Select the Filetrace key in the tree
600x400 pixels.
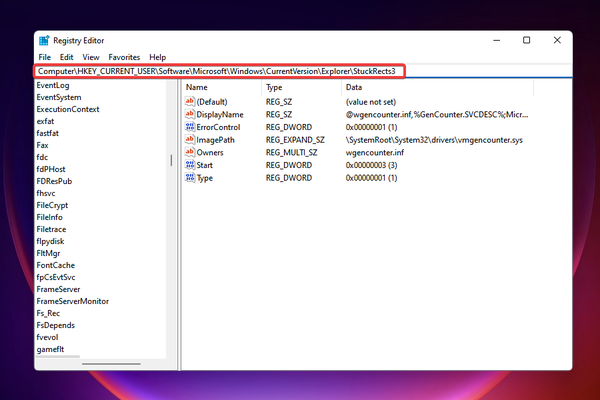(51, 229)
